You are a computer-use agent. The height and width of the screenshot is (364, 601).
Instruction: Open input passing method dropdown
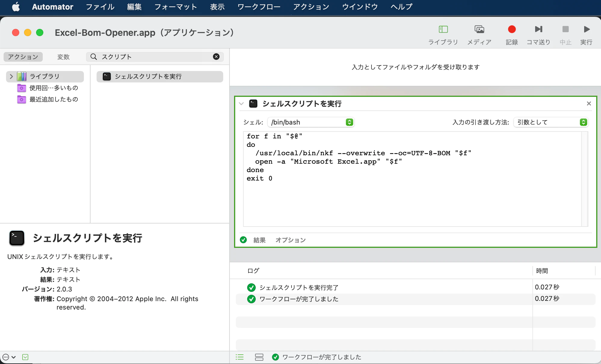pos(551,122)
